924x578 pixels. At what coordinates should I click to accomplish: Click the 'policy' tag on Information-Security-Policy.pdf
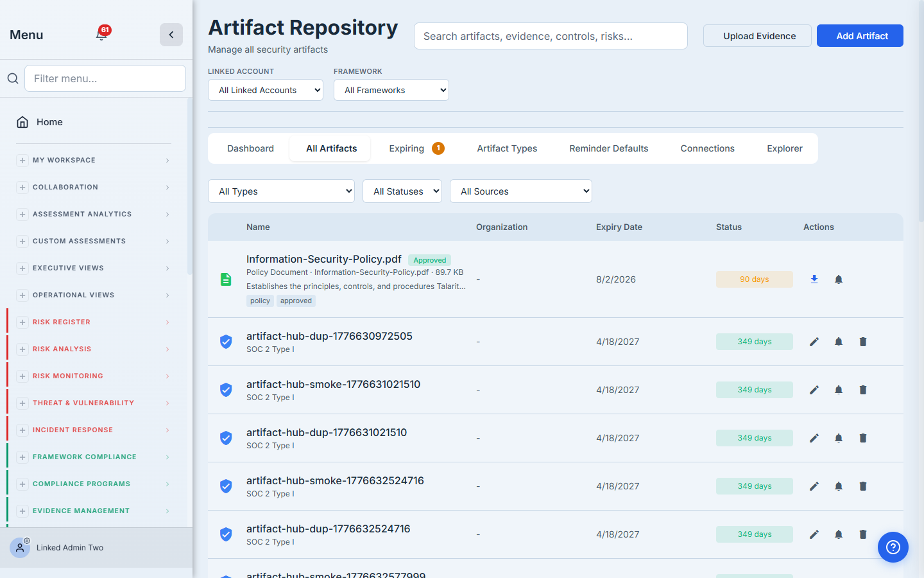260,301
